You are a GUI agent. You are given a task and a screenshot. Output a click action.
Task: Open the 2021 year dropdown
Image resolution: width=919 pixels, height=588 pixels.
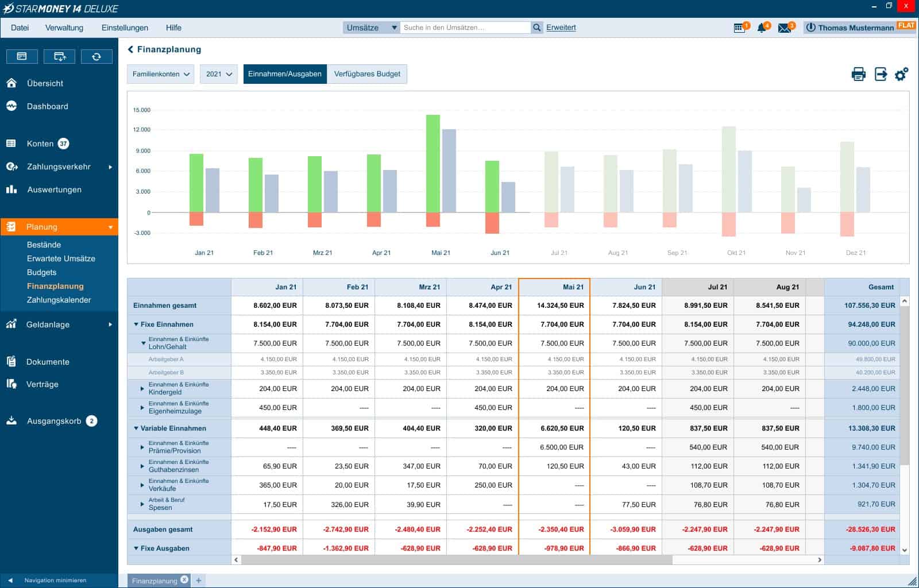point(219,74)
